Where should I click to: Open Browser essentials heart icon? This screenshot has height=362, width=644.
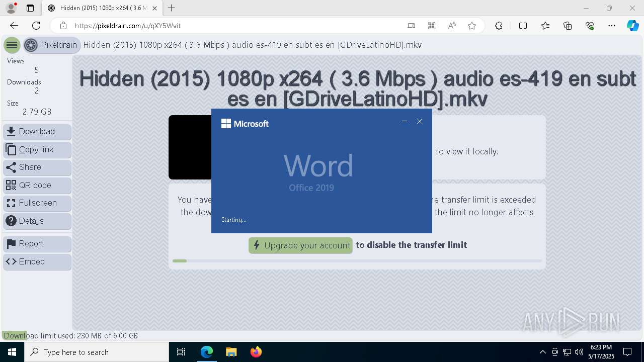tap(590, 26)
